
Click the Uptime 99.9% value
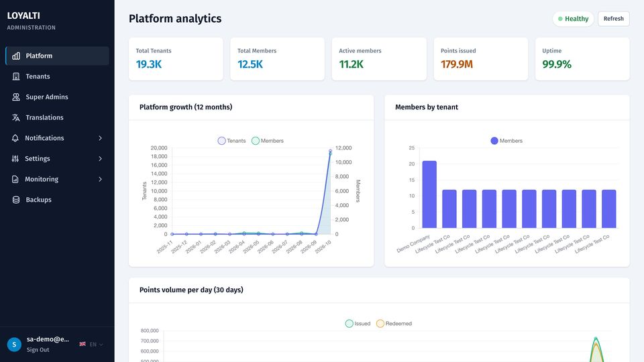point(557,64)
